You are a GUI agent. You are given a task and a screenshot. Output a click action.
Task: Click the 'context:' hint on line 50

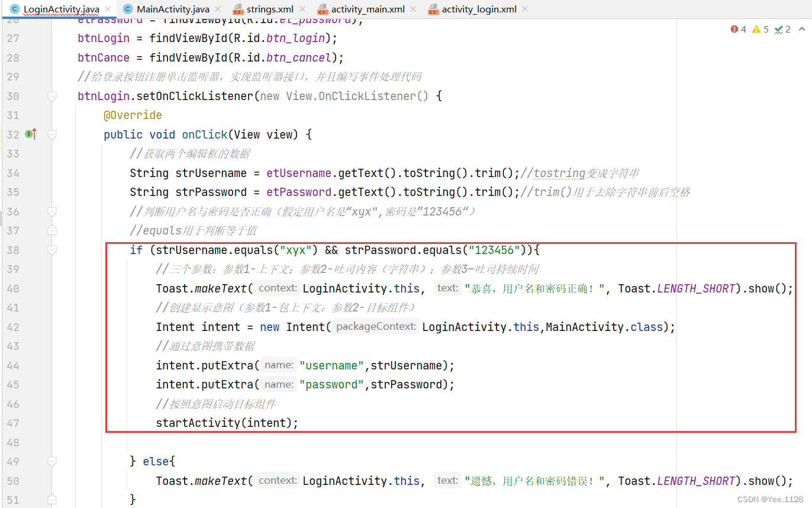point(278,480)
